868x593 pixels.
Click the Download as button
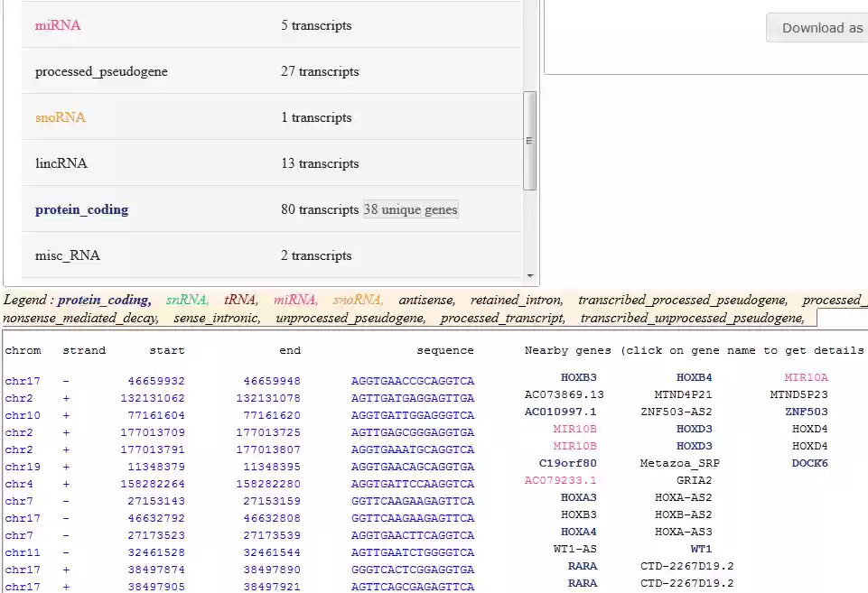tap(817, 28)
